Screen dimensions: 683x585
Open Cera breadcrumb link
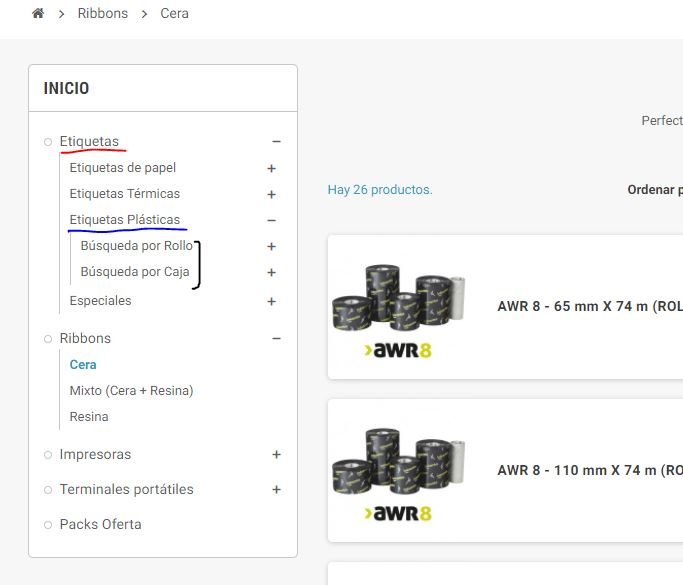(x=174, y=14)
